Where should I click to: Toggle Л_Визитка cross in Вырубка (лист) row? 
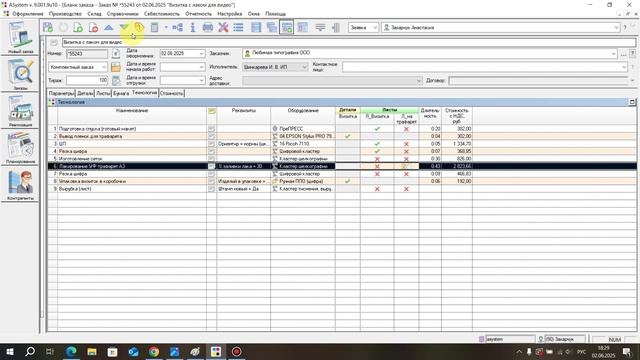point(377,189)
